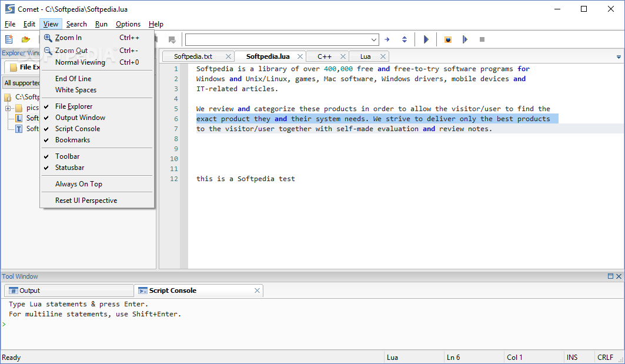Open the Search menu

coord(76,24)
